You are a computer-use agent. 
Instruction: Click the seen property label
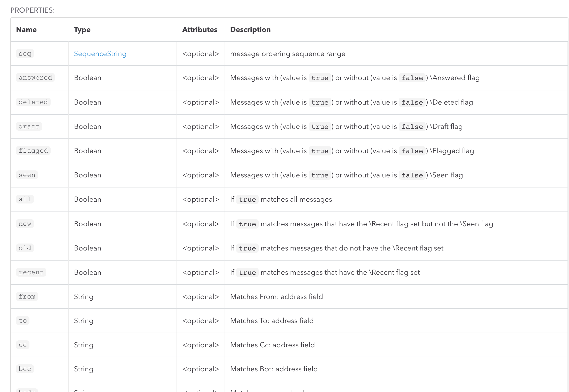[x=27, y=175]
